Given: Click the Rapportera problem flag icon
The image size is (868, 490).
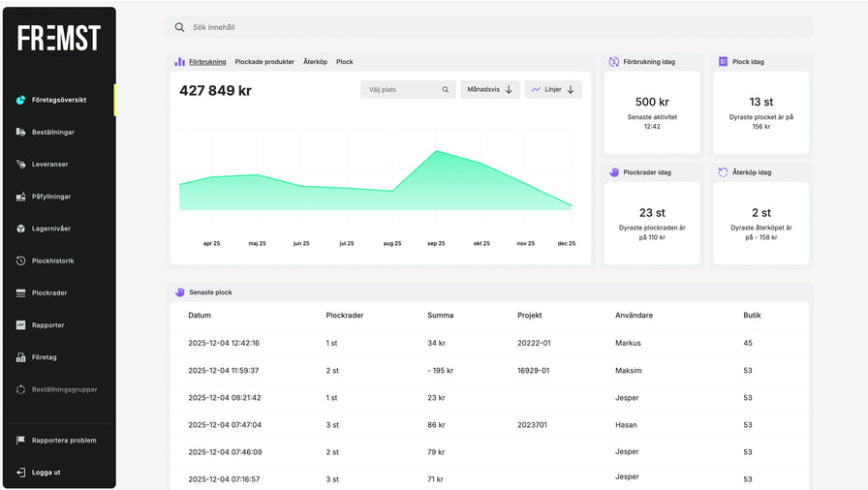Looking at the screenshot, I should click(x=20, y=440).
